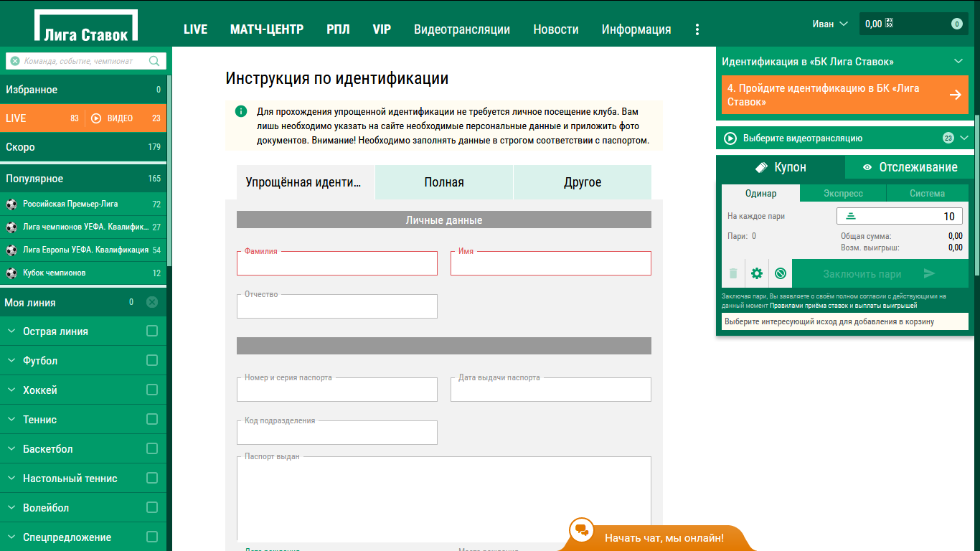Screen dimensions: 980x551
Task: Click the Кубок чемпионов football icon
Action: (11, 273)
